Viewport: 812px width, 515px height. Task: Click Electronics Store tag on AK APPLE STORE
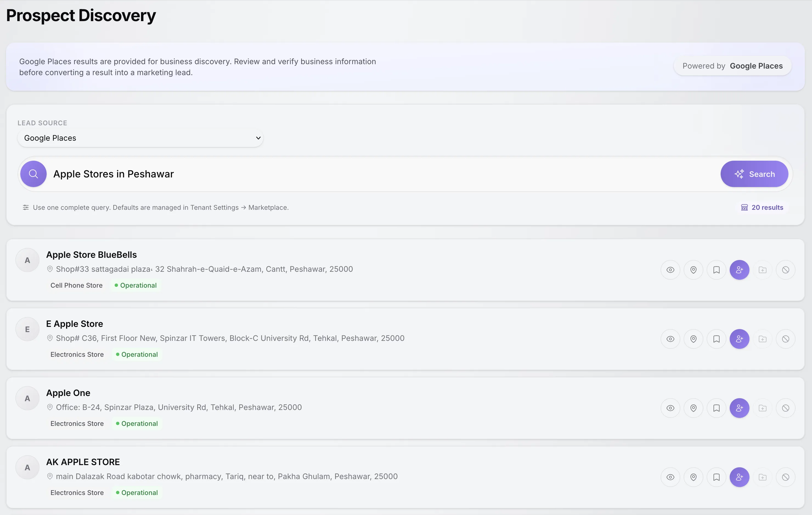point(77,493)
